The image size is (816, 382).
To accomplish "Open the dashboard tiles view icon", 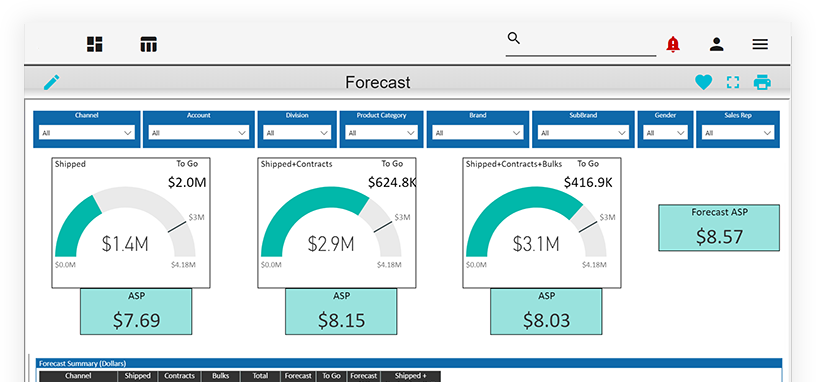I will click(95, 44).
